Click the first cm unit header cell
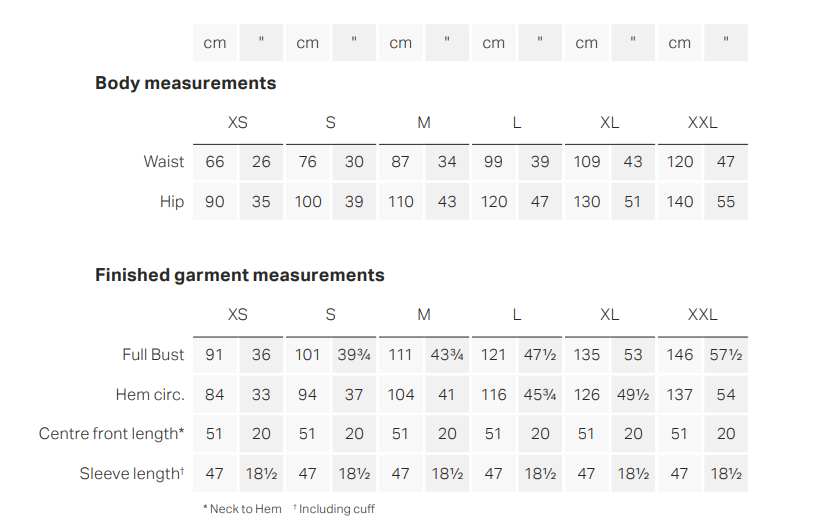 tap(215, 42)
